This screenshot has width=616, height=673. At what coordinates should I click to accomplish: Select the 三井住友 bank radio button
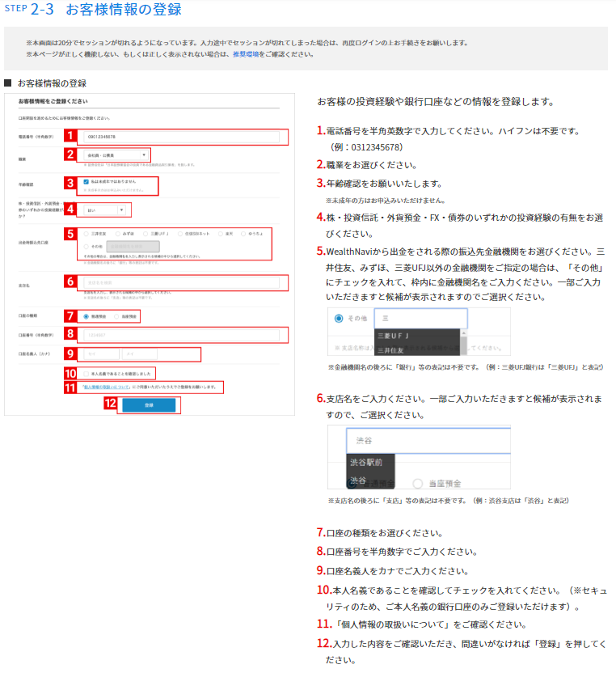[86, 234]
